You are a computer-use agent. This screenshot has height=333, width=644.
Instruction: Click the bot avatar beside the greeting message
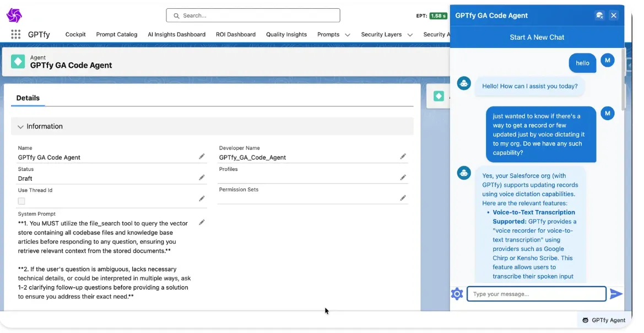click(x=463, y=83)
